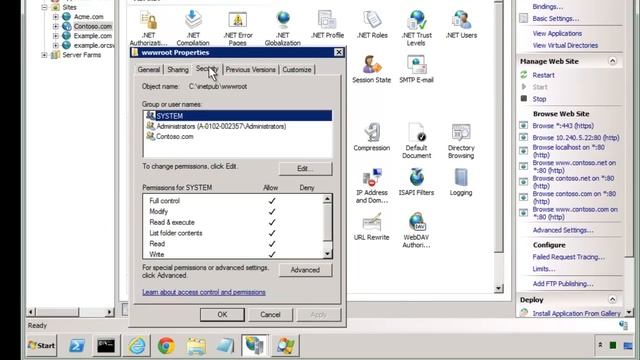
Task: Open Learn about access control link
Action: [204, 292]
